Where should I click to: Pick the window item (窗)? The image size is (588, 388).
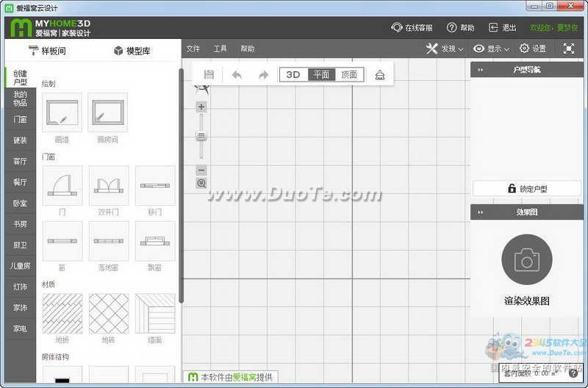coord(62,241)
